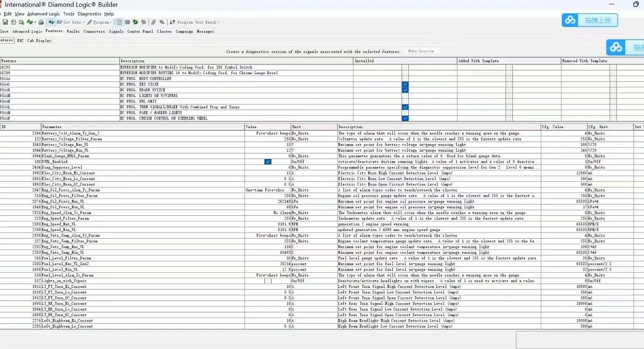
Task: Open the Help menu
Action: click(109, 14)
